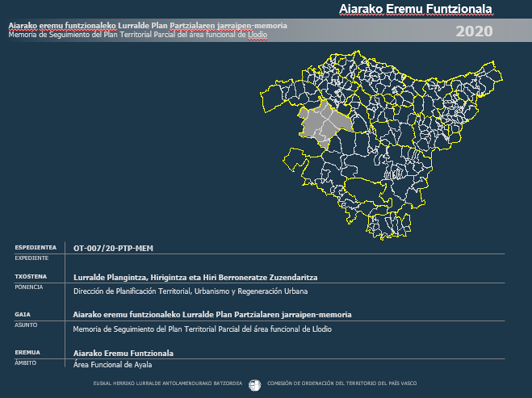Click the ESPEDIENTEA field label
Viewport: 532px width, 398px height.
point(36,248)
